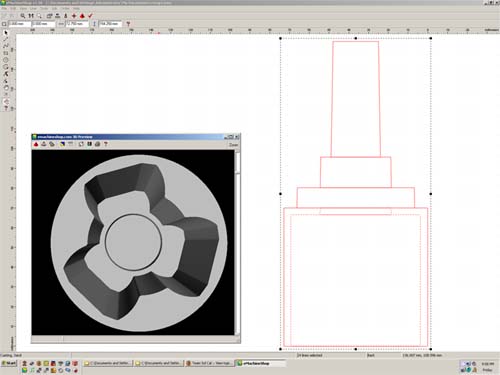This screenshot has width=500, height=375.
Task: Click the height arrow icon beside the size field
Action: pyautogui.click(x=94, y=24)
